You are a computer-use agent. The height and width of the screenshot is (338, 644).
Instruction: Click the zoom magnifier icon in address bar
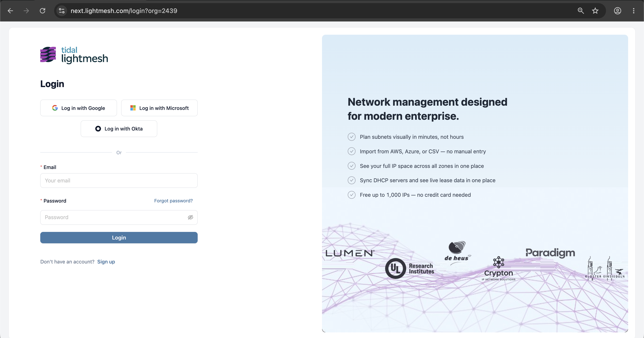pos(580,11)
